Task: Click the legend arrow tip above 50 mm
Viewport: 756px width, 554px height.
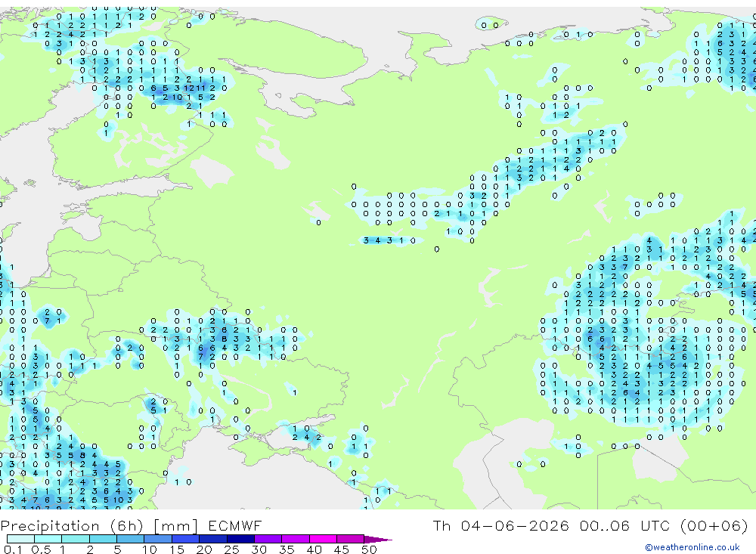Action: 378,540
